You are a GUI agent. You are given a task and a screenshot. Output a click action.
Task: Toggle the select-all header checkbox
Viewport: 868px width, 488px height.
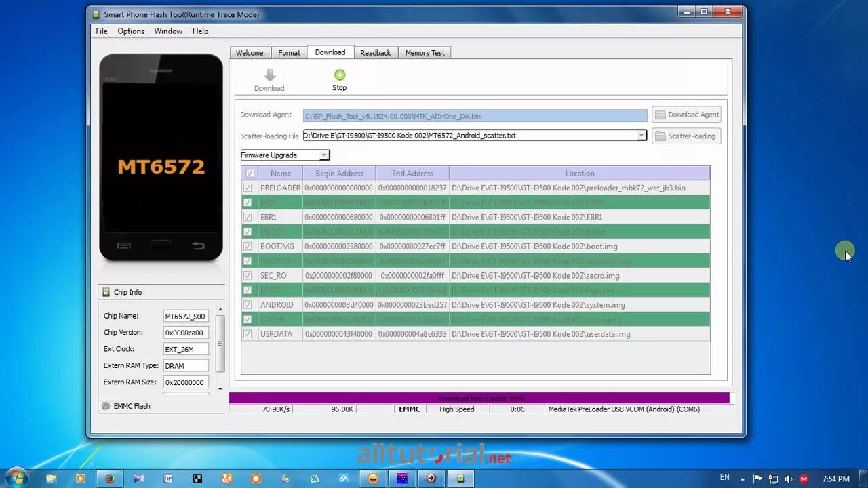tap(250, 174)
